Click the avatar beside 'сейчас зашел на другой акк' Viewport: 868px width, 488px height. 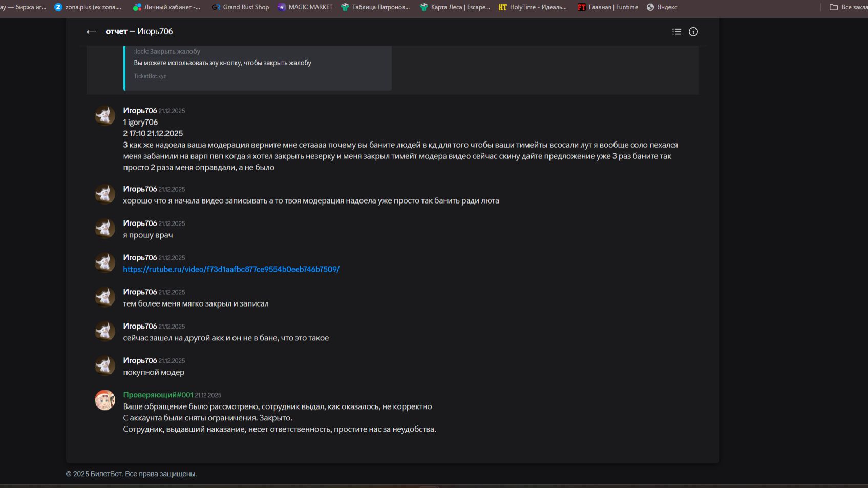tap(105, 331)
